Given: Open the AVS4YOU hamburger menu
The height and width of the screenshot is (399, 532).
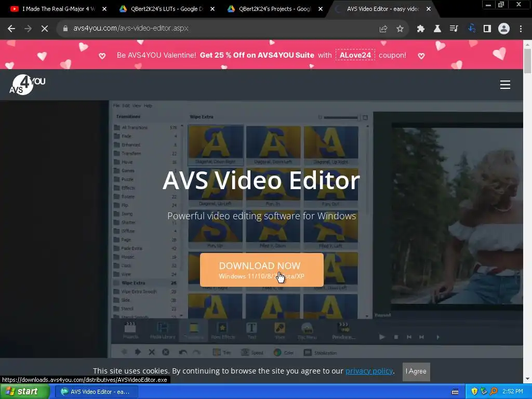Looking at the screenshot, I should [x=505, y=85].
